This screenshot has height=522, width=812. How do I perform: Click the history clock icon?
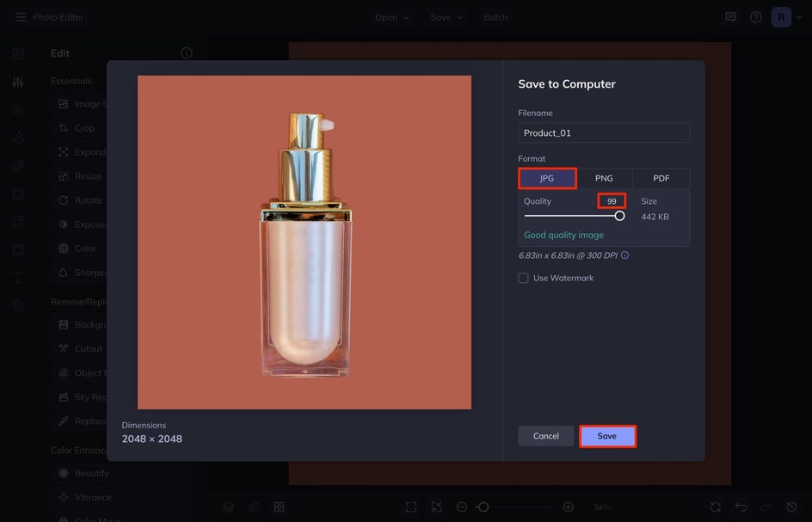click(792, 507)
